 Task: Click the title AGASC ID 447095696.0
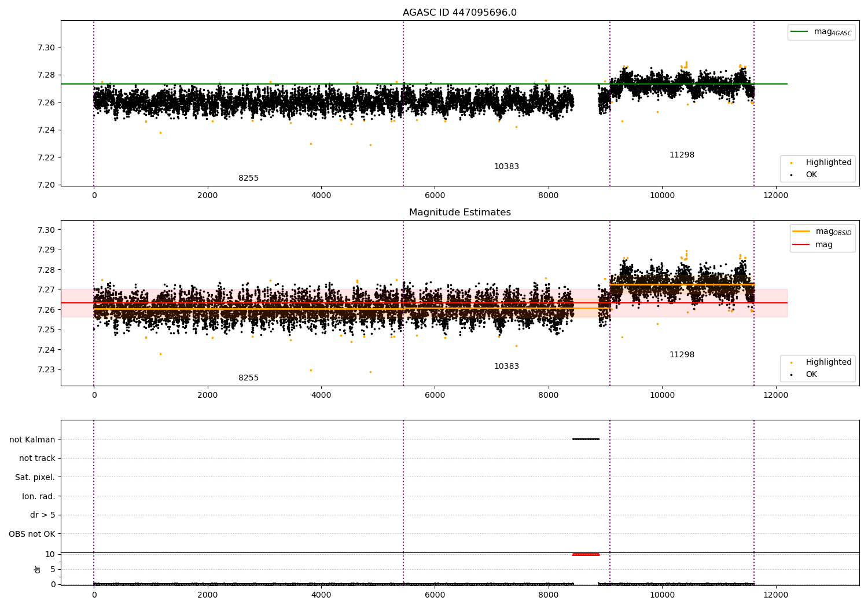(x=459, y=13)
